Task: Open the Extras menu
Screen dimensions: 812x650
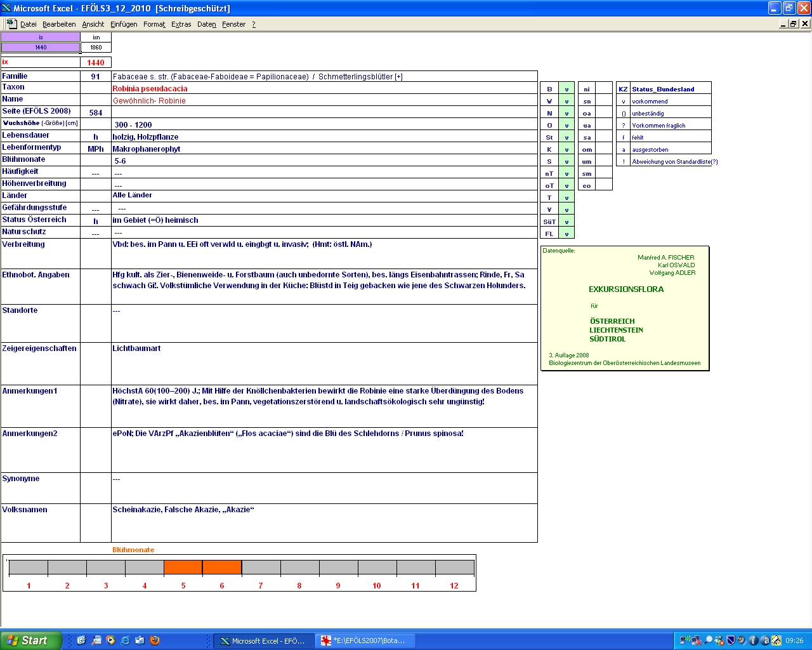Action: click(x=181, y=24)
